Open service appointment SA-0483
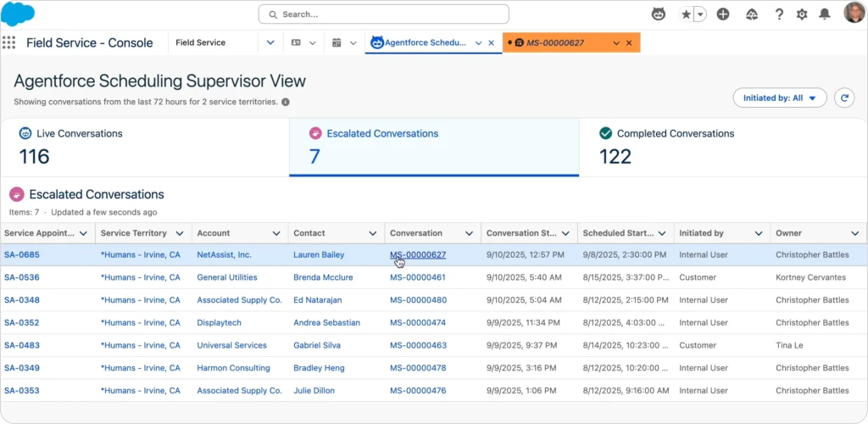The width and height of the screenshot is (868, 424). pyautogui.click(x=21, y=345)
